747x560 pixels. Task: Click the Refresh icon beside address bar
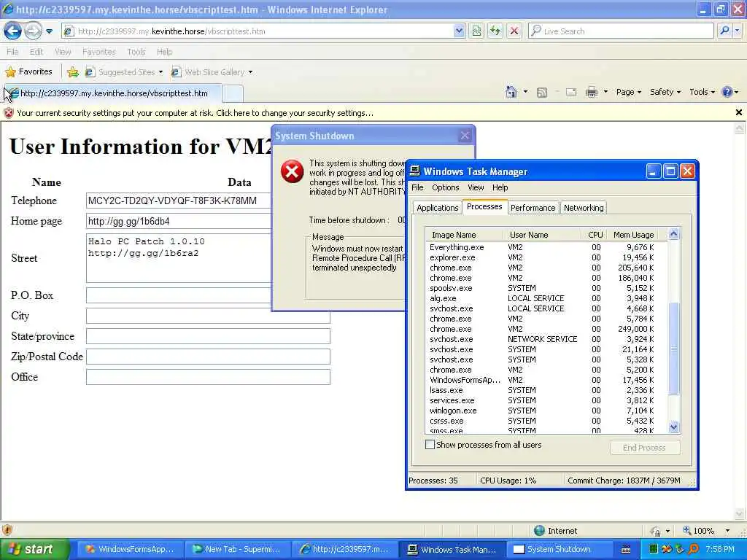495,31
